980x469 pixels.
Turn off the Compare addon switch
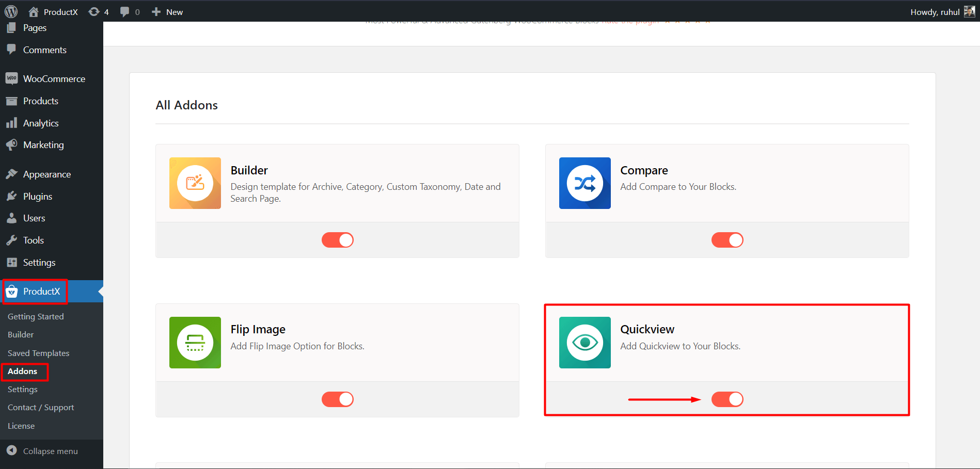point(727,240)
